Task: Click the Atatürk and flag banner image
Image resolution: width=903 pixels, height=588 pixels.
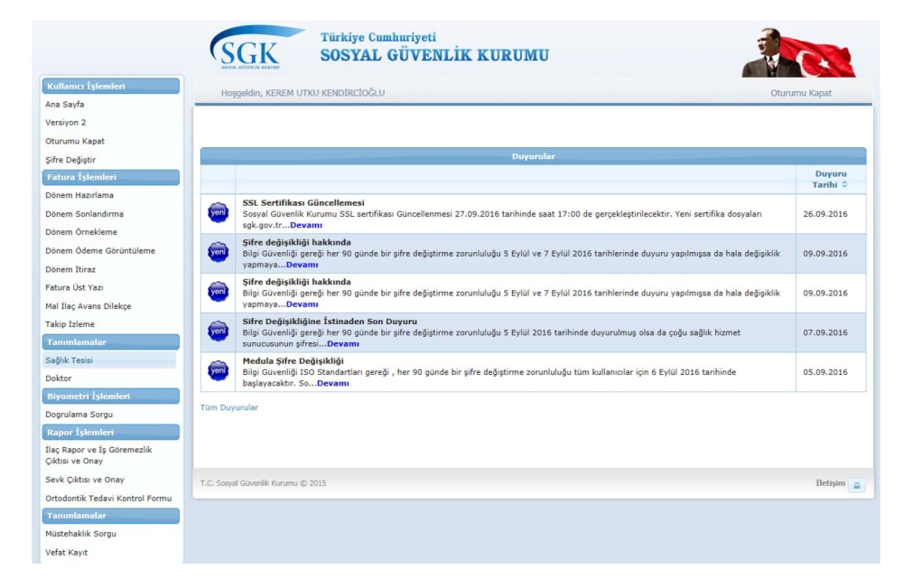Action: click(x=798, y=51)
